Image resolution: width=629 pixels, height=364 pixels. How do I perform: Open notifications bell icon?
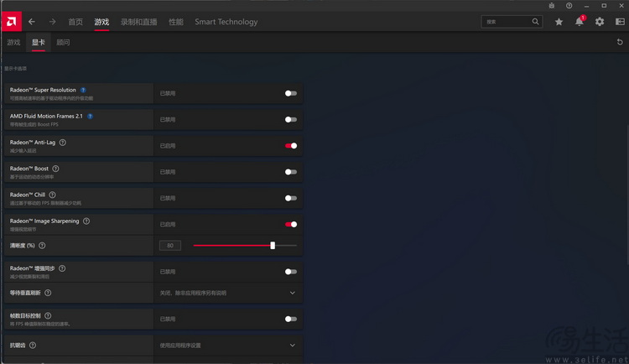coord(580,22)
